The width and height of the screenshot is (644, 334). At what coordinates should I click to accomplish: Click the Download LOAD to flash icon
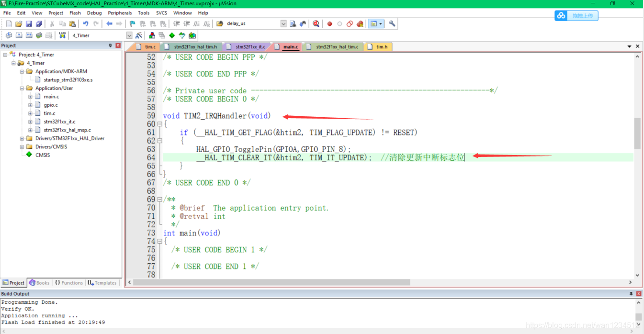tap(62, 35)
